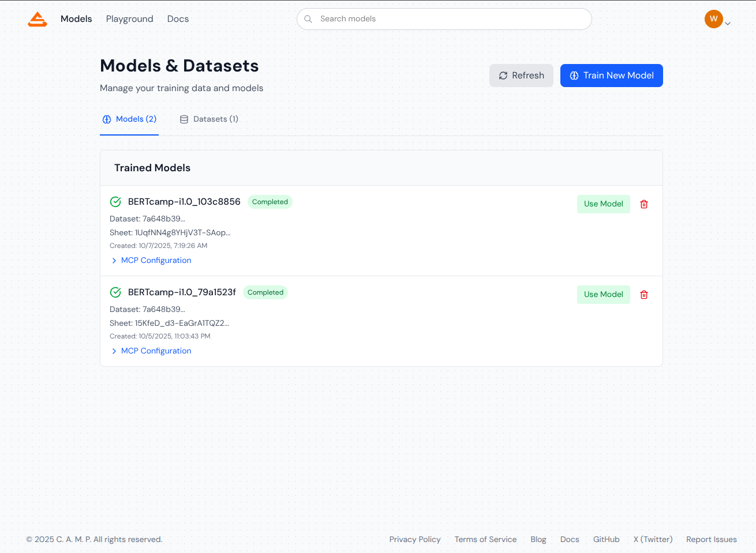Open the user avatar W menu
The height and width of the screenshot is (553, 756).
click(713, 19)
